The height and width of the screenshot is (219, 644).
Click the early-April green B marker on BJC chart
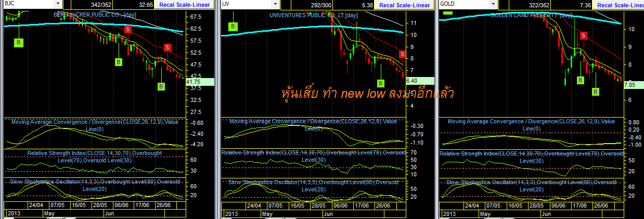coord(19,42)
